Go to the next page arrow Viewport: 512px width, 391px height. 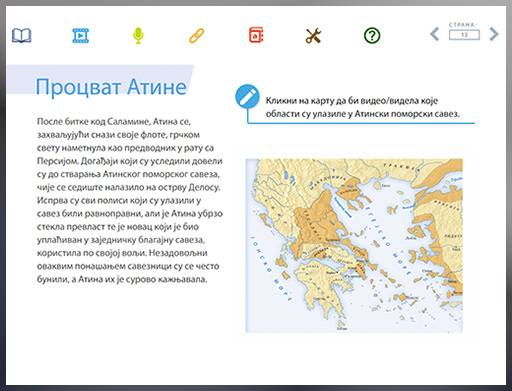click(494, 34)
